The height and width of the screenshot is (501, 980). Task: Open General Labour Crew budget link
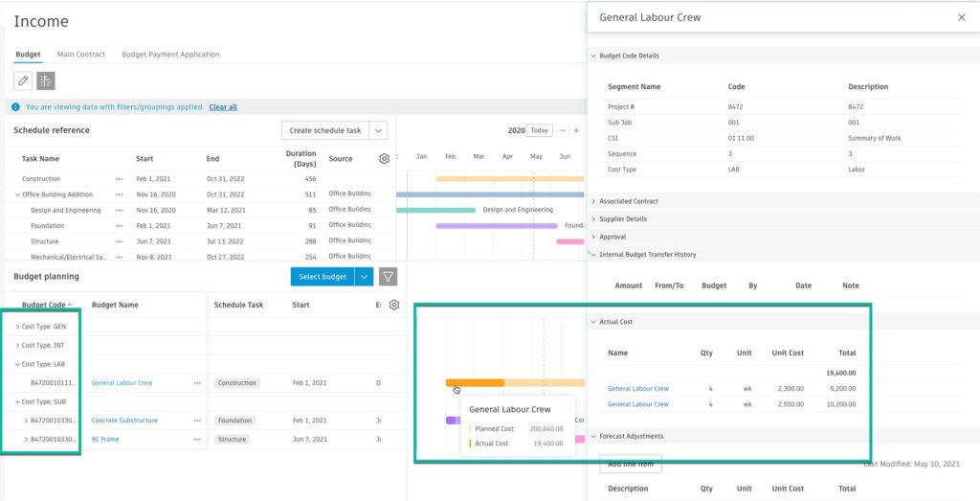[x=122, y=383]
